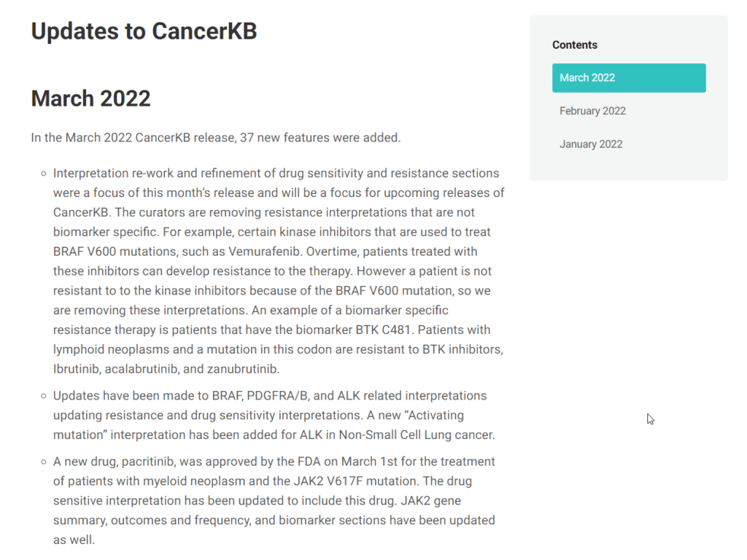Screen dimensions: 747x560
Task: Click the large March 2022 section heading
Action: 90,98
